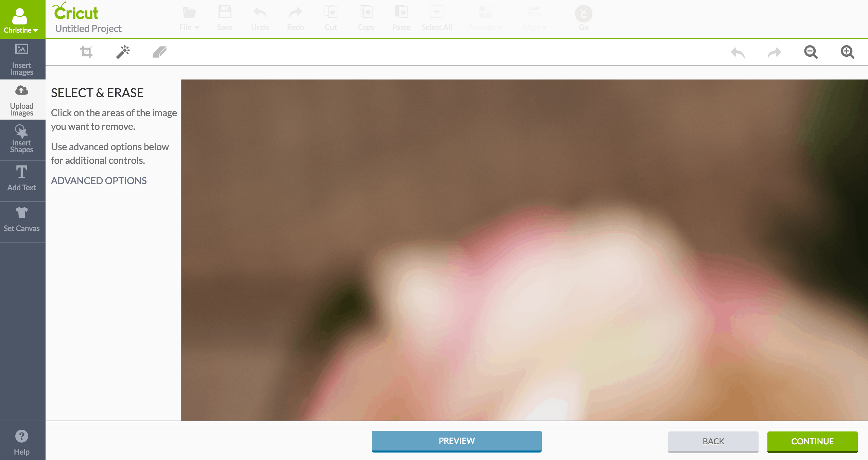Screen dimensions: 868x460
Task: Click the blurred image canvas area
Action: tap(524, 251)
